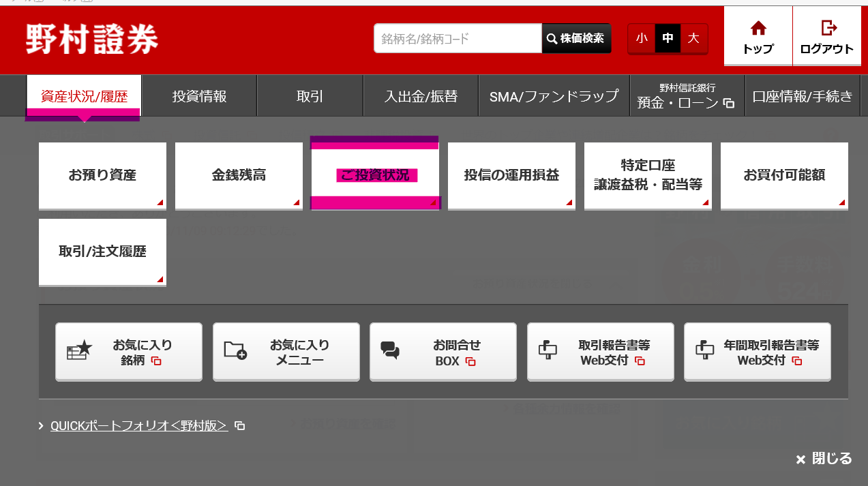Select the ご投資状況 menu tile
Screen dimensions: 868x486
pos(375,176)
